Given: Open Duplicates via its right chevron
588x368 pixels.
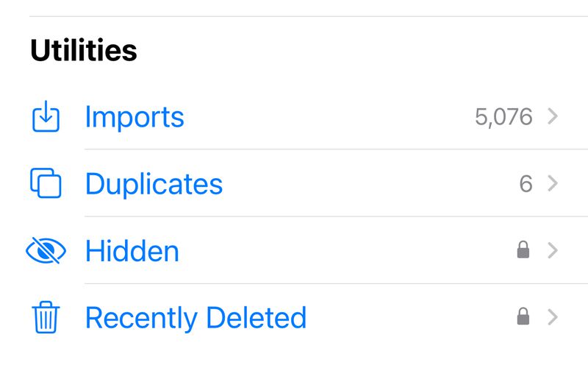Looking at the screenshot, I should tap(553, 183).
